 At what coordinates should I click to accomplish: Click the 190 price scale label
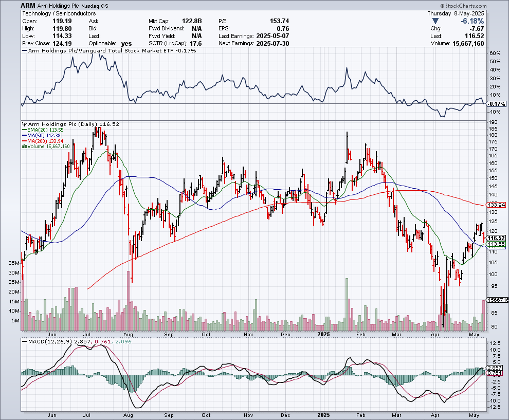(493, 122)
